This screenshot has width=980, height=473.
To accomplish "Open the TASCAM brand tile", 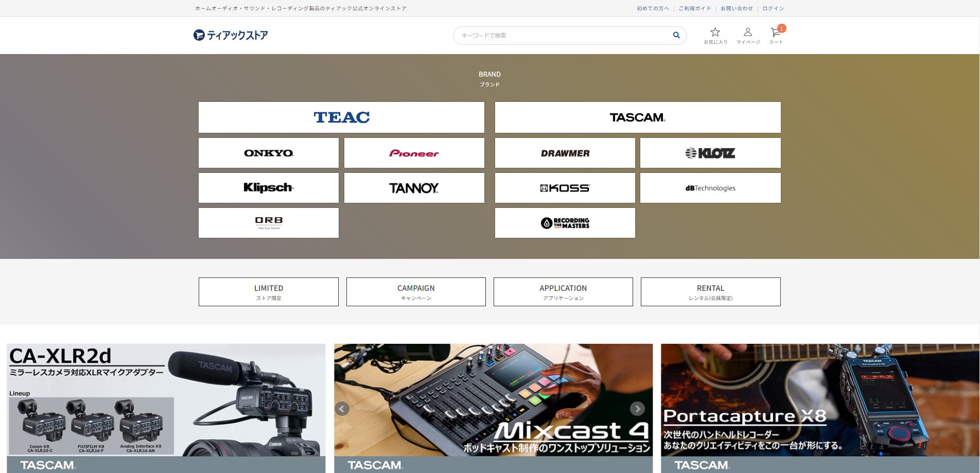I will point(638,117).
